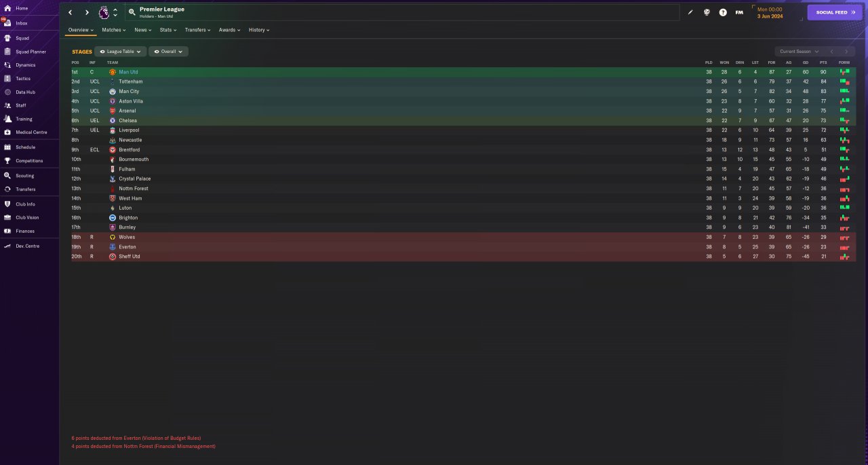Open the Tactics sidebar icon
Viewport: 868px width, 465px height.
[x=8, y=79]
